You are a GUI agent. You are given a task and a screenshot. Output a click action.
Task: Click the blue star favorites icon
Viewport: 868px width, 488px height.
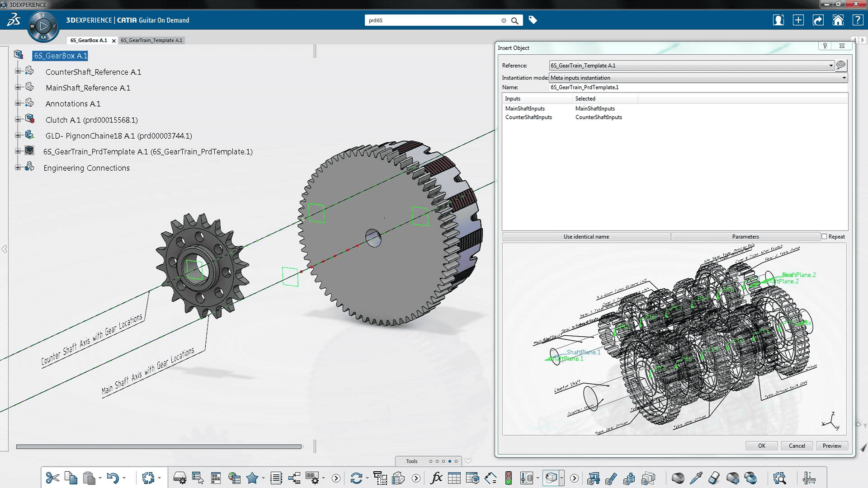pyautogui.click(x=252, y=478)
